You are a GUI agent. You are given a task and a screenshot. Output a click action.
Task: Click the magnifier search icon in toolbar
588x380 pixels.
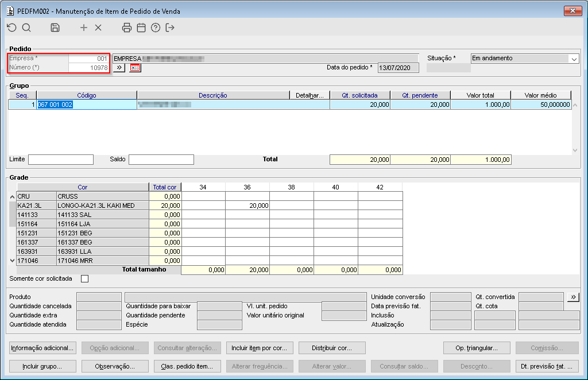point(26,28)
